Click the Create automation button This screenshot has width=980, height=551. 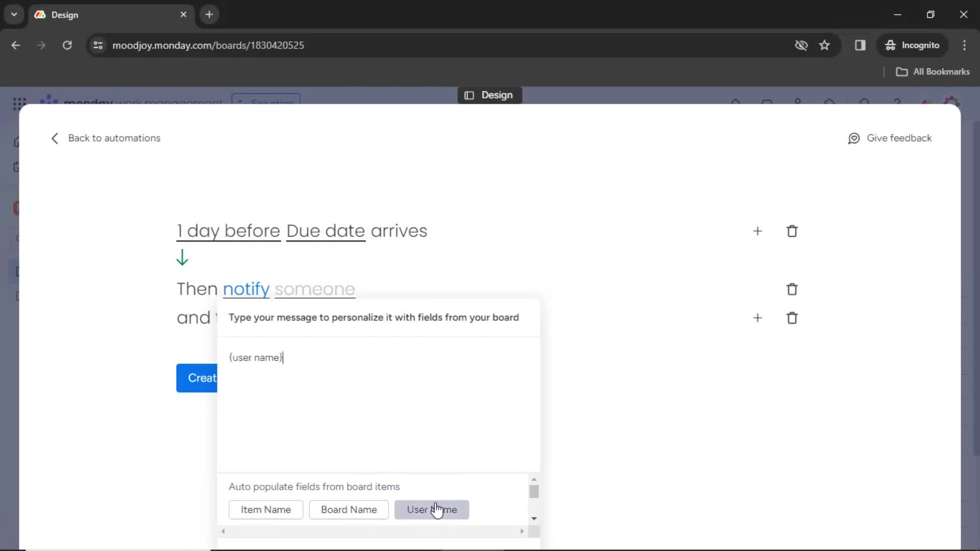pyautogui.click(x=196, y=378)
